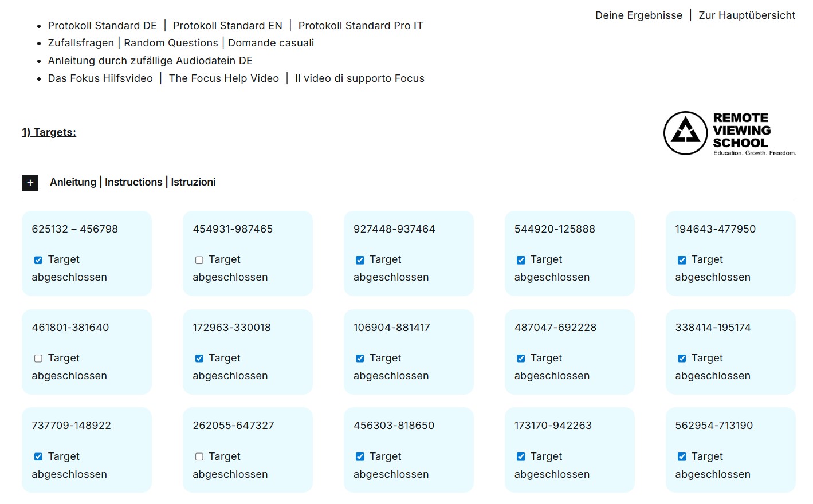
Task: Open Protokoll Standard Pro IT
Action: (x=360, y=26)
